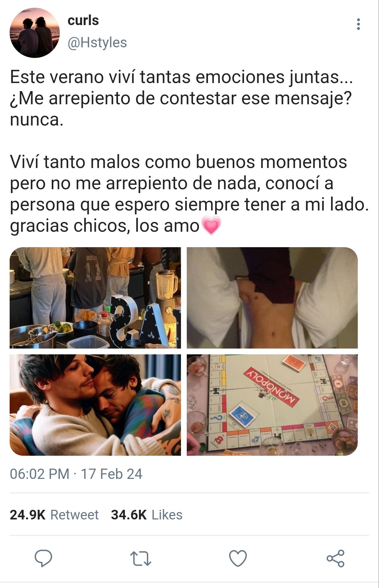View the 34.6K Likes list

pos(147,515)
